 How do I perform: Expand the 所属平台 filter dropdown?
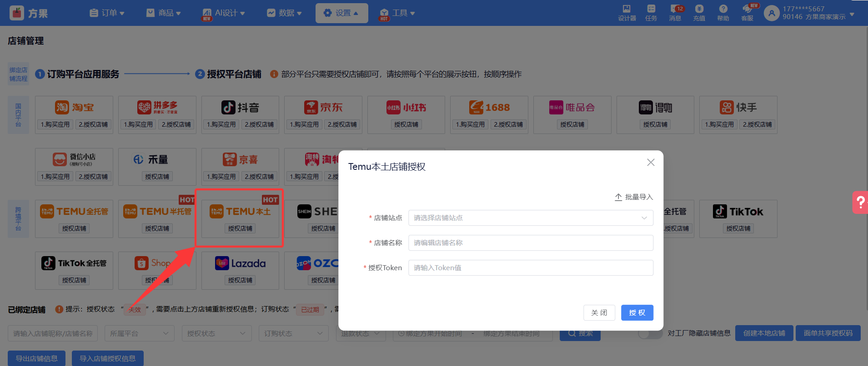coord(139,333)
